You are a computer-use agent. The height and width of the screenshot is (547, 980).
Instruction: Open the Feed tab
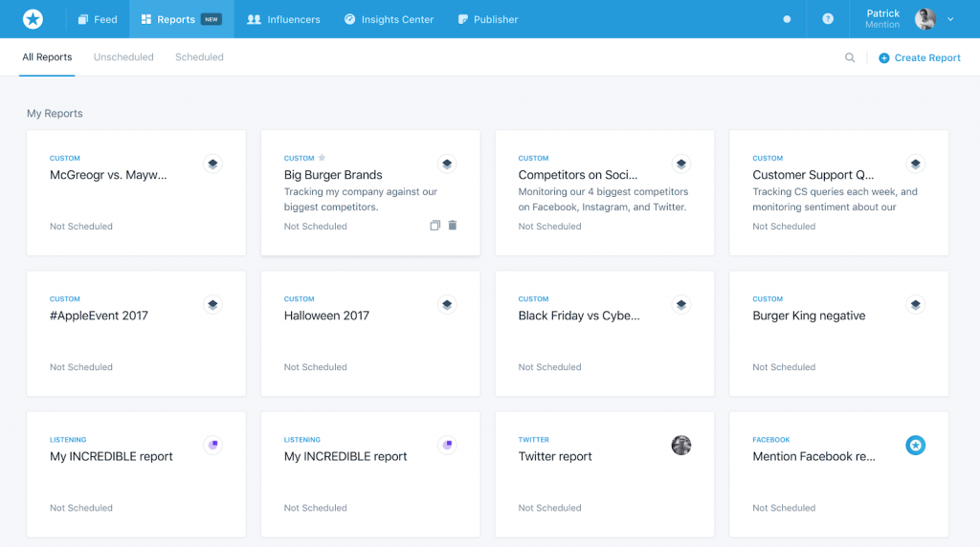[98, 19]
